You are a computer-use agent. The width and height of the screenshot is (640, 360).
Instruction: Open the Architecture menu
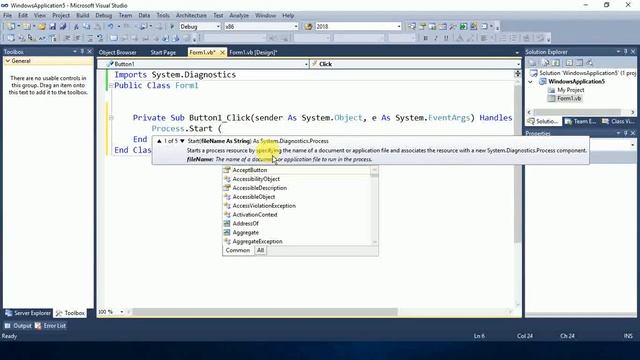(x=191, y=16)
